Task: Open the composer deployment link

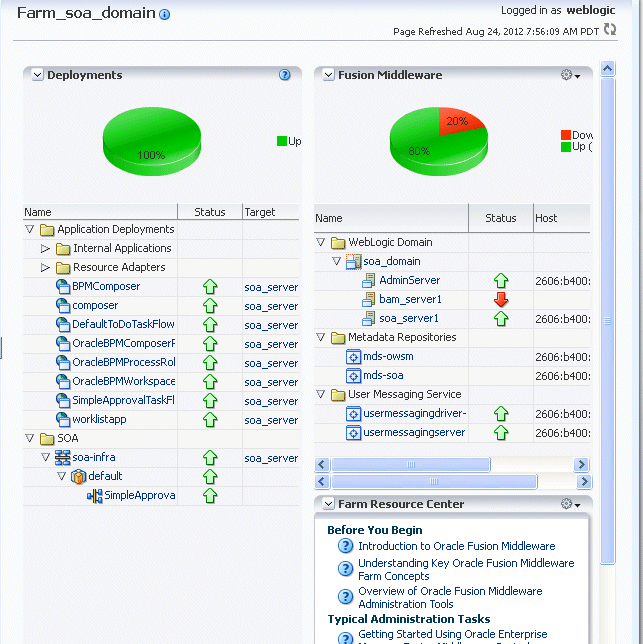Action: click(95, 306)
